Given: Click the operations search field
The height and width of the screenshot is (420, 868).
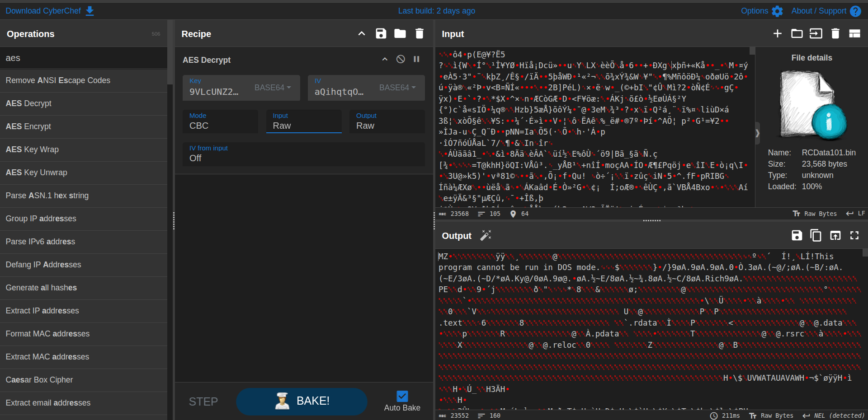Looking at the screenshot, I should coord(84,58).
